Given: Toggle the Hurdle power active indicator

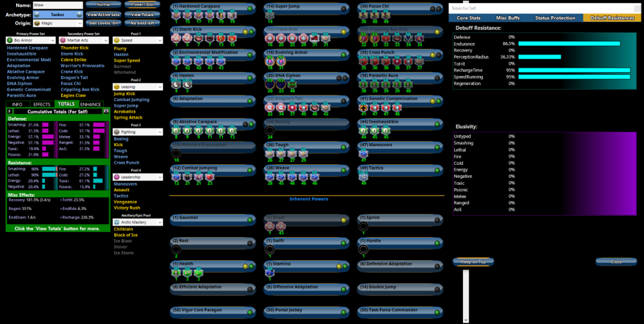Looking at the screenshot, I should click(x=437, y=242).
